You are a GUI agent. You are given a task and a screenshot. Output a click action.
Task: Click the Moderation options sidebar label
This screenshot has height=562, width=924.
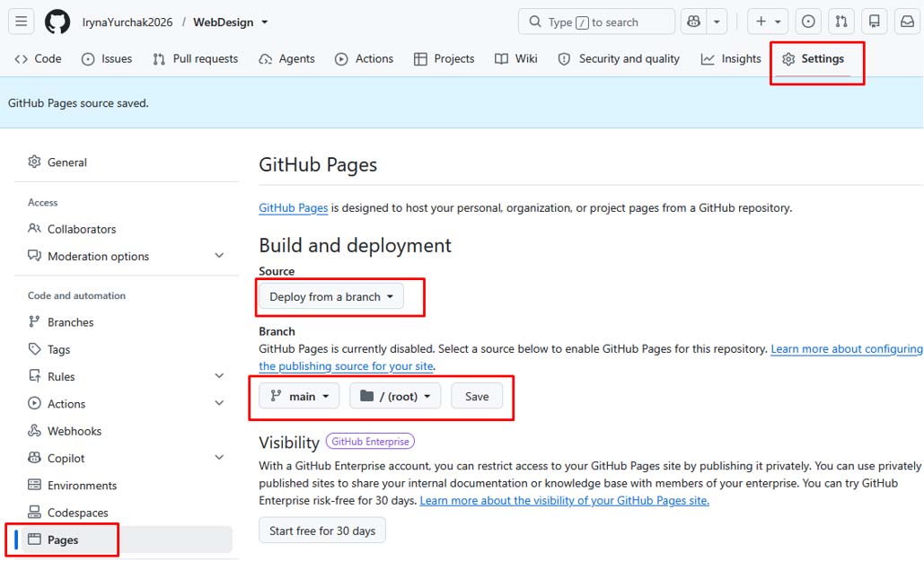(99, 256)
